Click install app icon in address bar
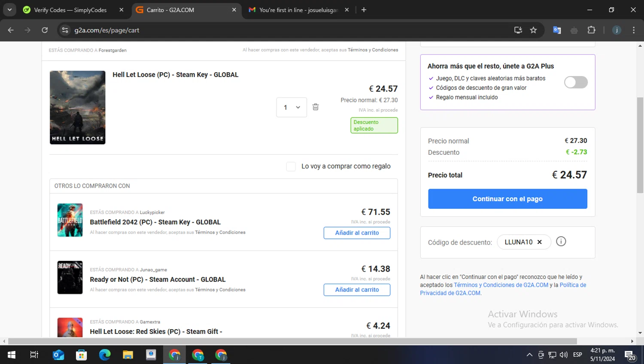Screen dimensions: 644x364 pos(518,30)
